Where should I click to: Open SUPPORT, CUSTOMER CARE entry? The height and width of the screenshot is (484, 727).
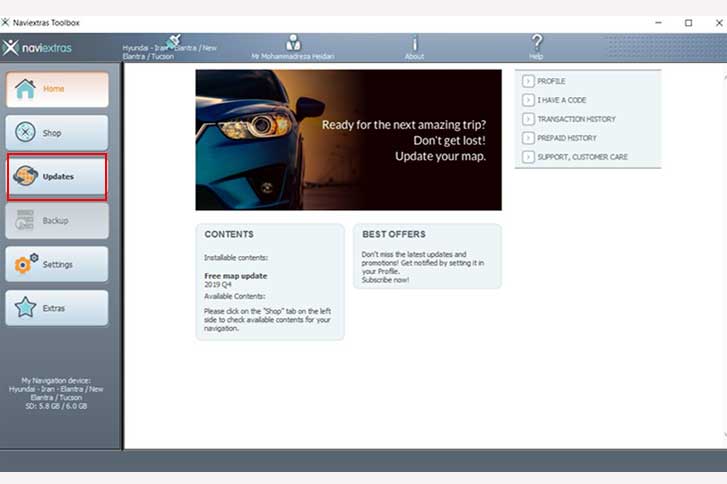tap(582, 157)
